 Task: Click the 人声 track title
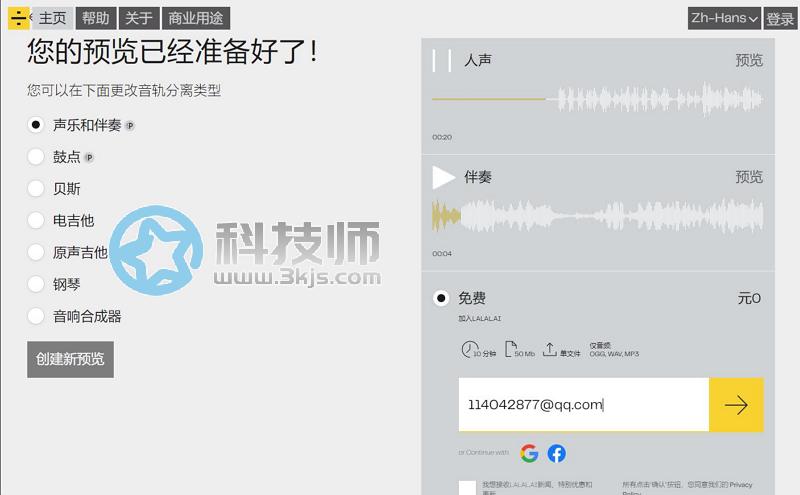coord(478,60)
